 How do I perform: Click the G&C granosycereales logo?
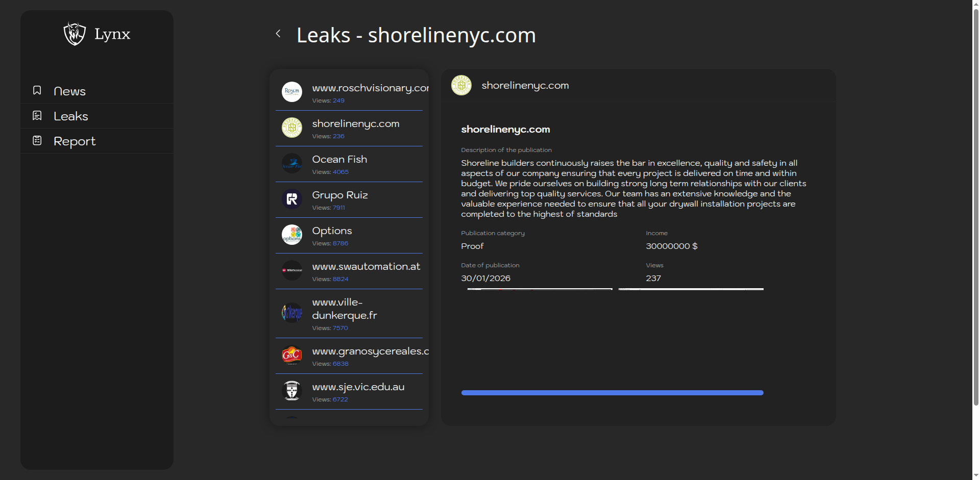[x=292, y=355]
